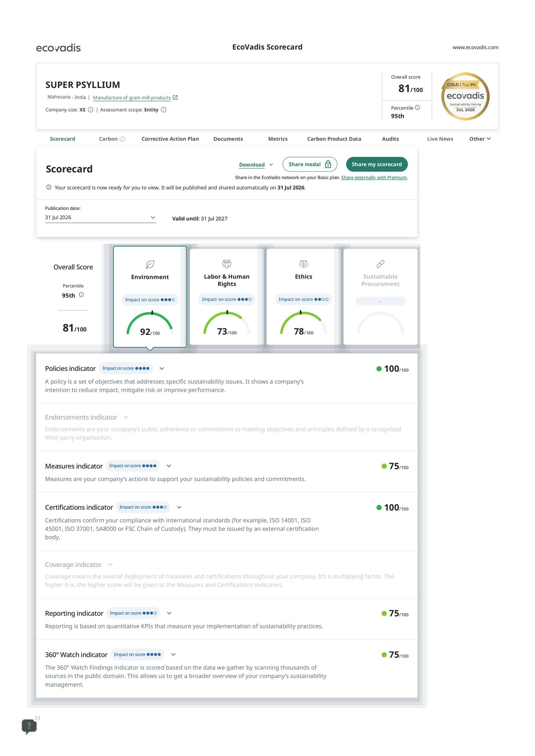The image size is (535, 756).
Task: Expand the 360° Watch indicator section
Action: [x=173, y=655]
